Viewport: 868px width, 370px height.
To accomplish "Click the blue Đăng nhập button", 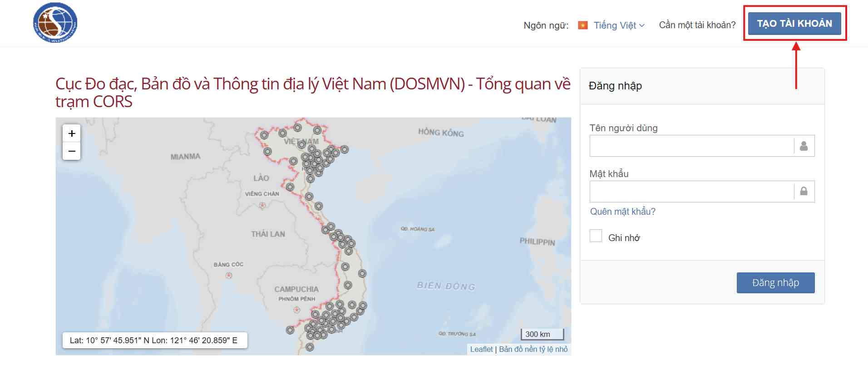I will [x=775, y=283].
